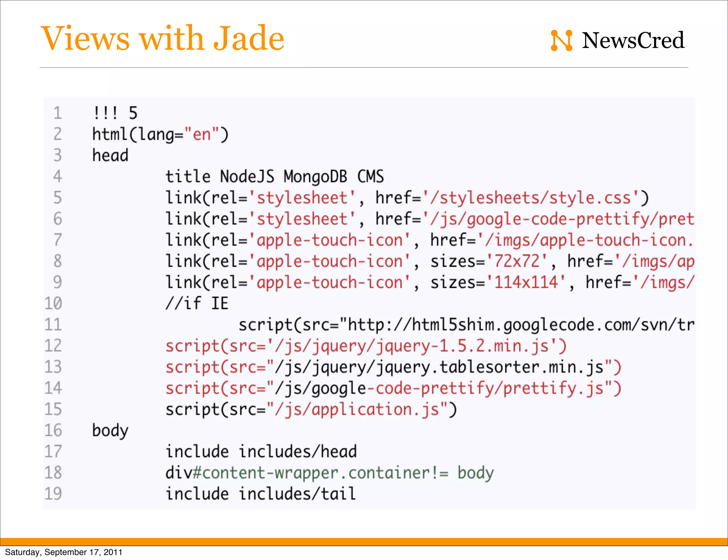728x560 pixels.
Task: Click the Views with Jade title
Action: pyautogui.click(x=162, y=38)
